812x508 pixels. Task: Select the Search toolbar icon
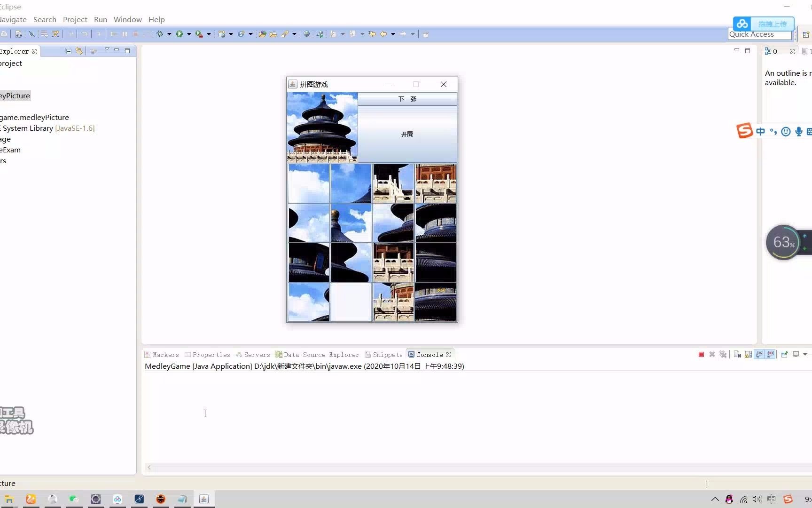click(286, 34)
